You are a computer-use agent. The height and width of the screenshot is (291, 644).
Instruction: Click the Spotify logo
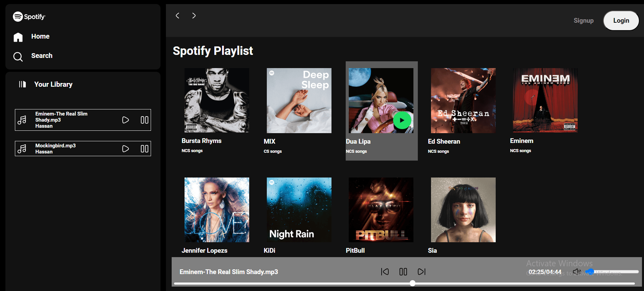tap(29, 17)
